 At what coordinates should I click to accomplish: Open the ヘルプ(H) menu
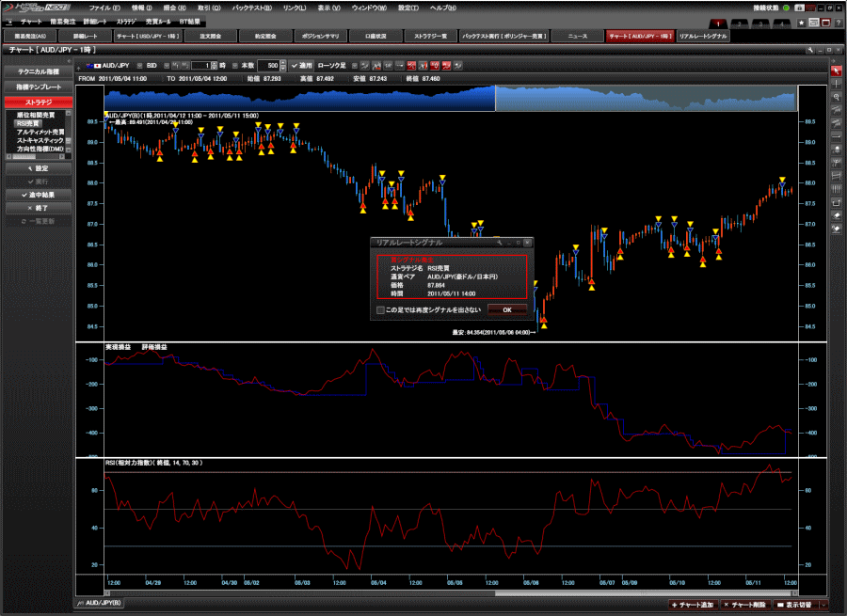click(x=443, y=8)
